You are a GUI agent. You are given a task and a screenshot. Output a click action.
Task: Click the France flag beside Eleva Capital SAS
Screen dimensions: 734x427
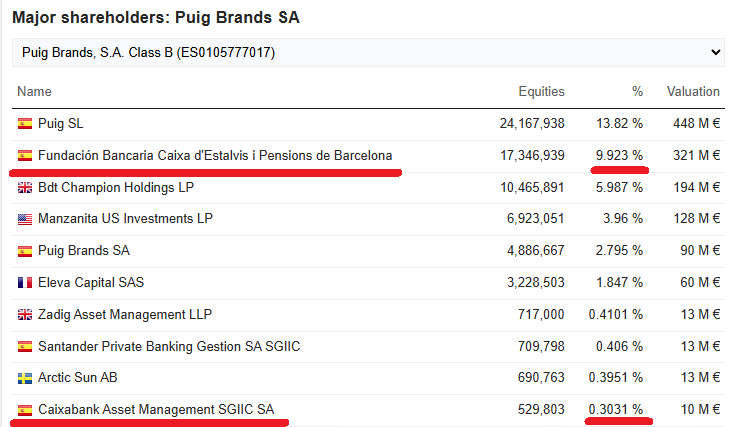point(25,283)
